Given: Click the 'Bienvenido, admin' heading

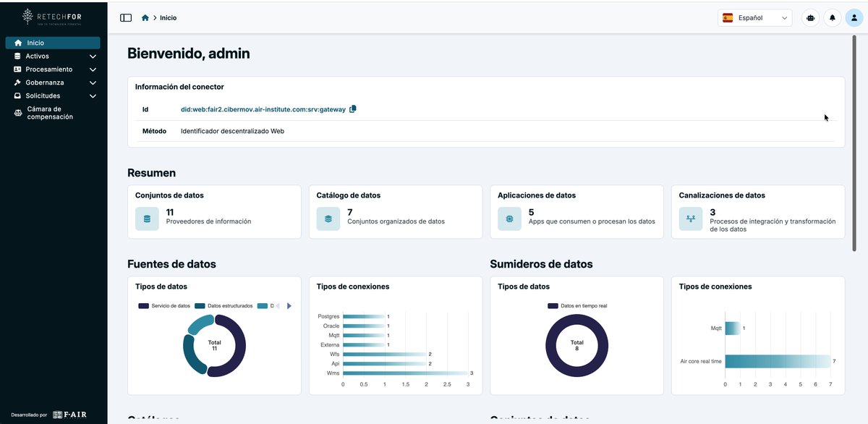Looking at the screenshot, I should point(189,53).
